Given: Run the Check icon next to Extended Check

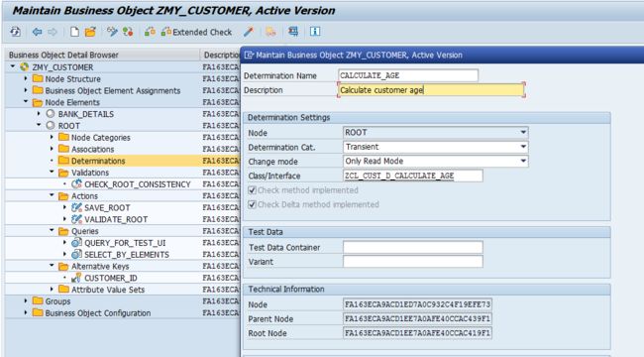Looking at the screenshot, I should pyautogui.click(x=150, y=32).
